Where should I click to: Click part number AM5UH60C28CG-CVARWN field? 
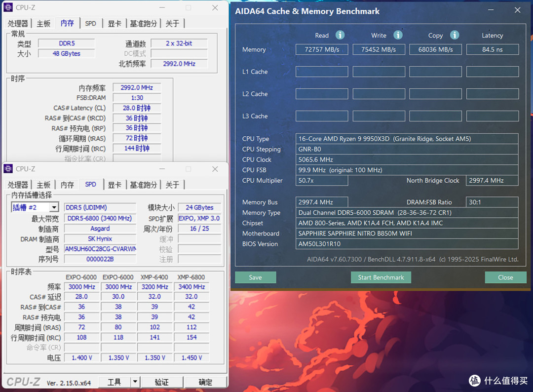tap(100, 249)
